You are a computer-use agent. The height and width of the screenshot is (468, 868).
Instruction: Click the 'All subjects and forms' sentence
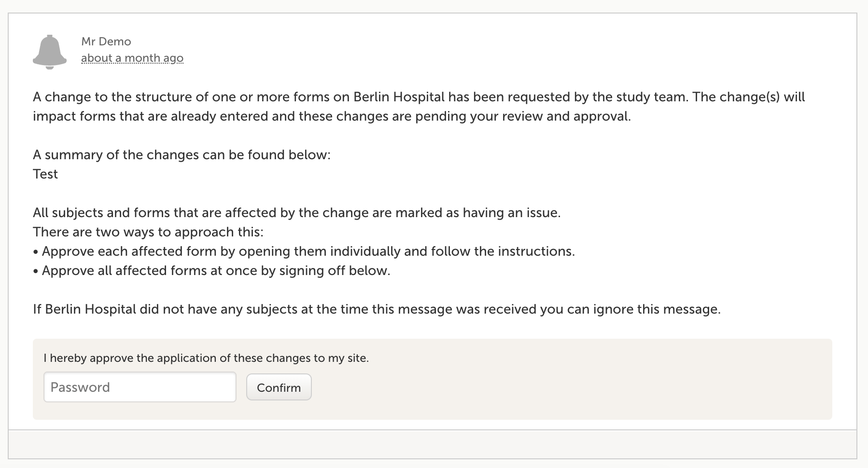[x=296, y=213]
